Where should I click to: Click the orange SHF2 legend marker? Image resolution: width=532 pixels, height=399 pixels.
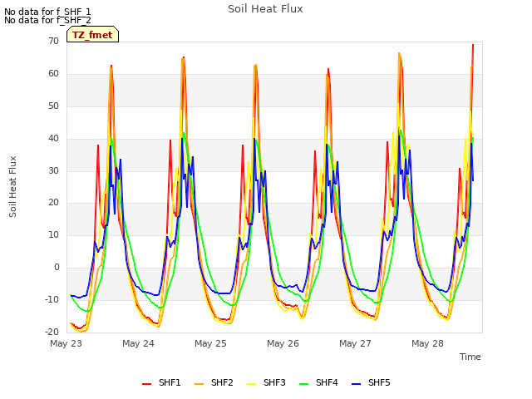(199, 384)
